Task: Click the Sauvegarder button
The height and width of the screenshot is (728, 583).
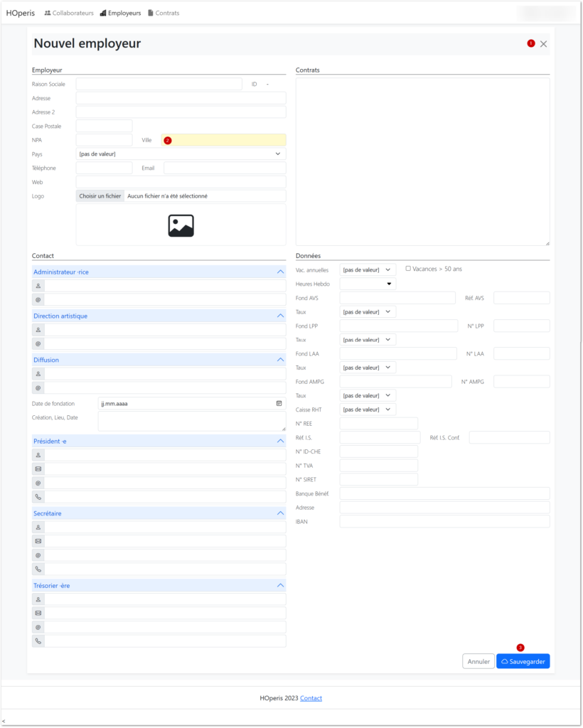Action: coord(523,661)
